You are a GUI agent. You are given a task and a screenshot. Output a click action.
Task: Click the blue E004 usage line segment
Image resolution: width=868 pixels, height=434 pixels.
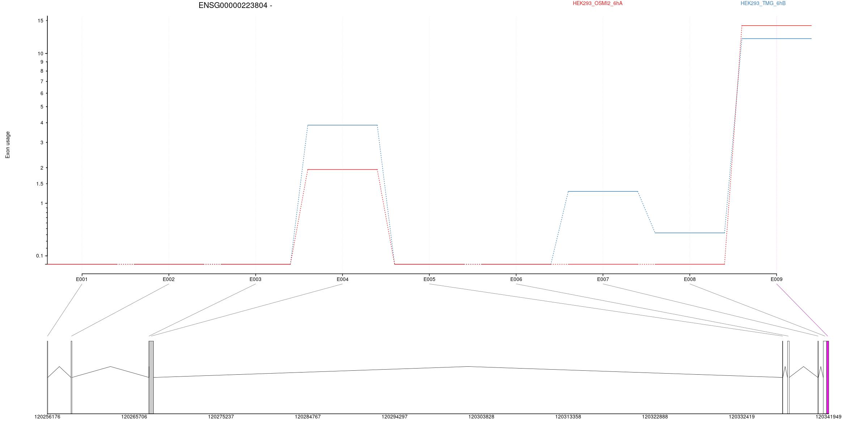coord(342,125)
